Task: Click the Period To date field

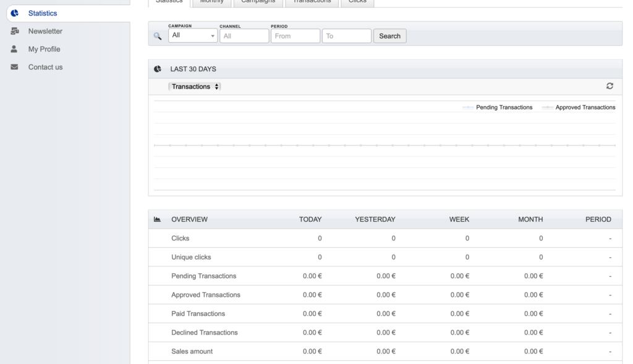Action: (347, 36)
